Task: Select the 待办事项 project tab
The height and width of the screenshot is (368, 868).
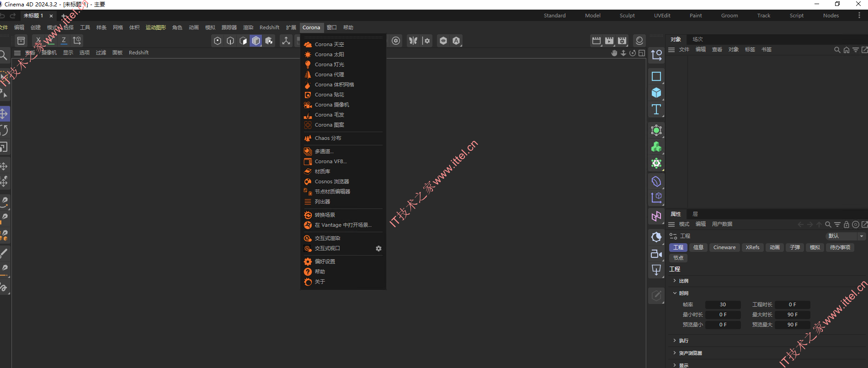Action: pos(840,247)
